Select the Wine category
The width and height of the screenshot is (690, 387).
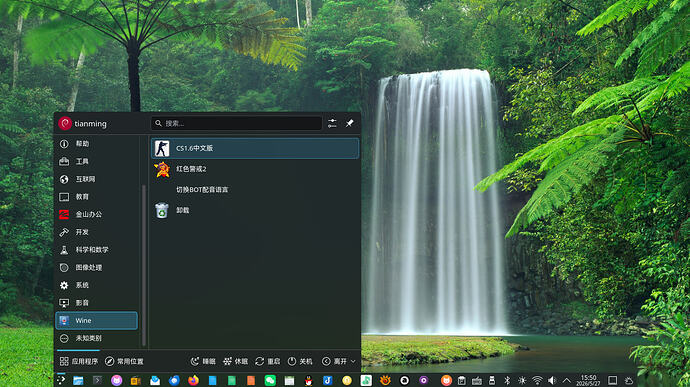[96, 321]
